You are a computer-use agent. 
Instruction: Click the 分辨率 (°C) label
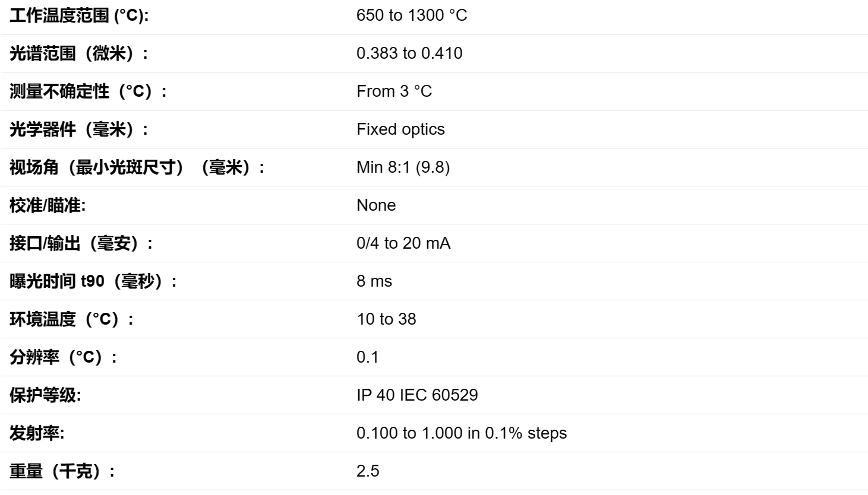[x=63, y=357]
